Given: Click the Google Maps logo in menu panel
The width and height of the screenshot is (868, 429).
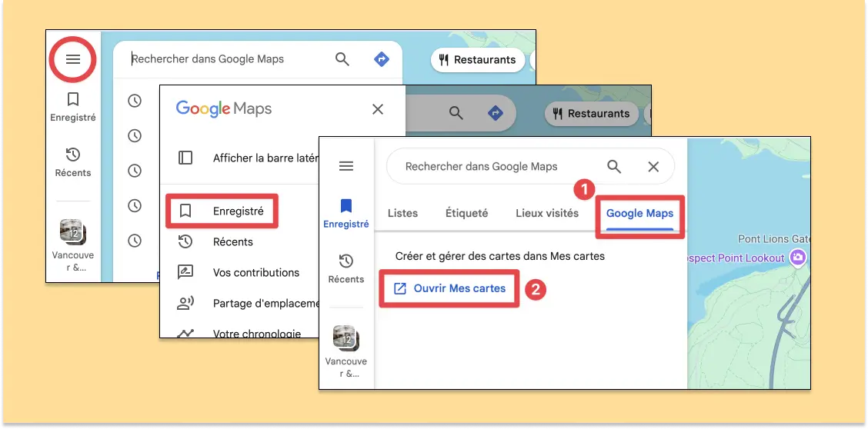Looking at the screenshot, I should pos(224,108).
